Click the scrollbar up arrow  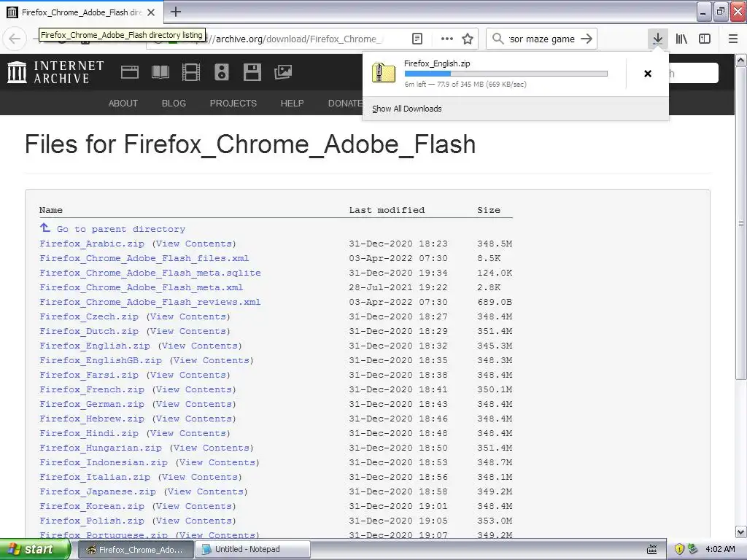(741, 60)
